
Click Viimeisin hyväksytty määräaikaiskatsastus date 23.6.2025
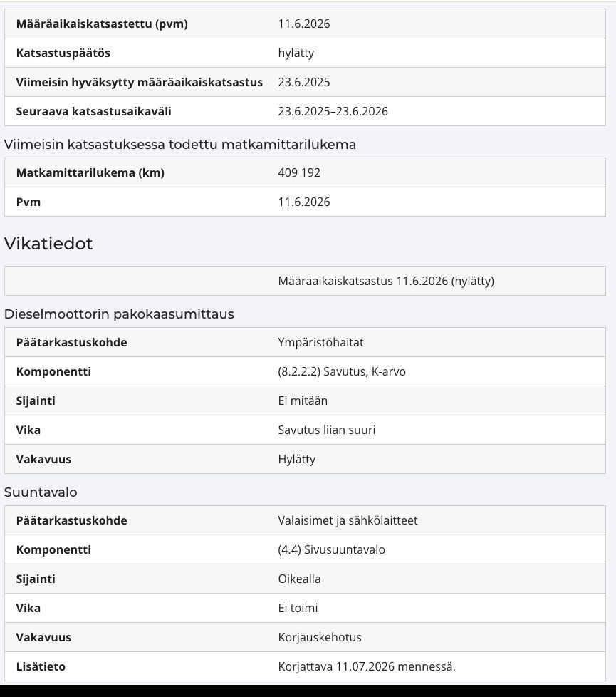304,82
